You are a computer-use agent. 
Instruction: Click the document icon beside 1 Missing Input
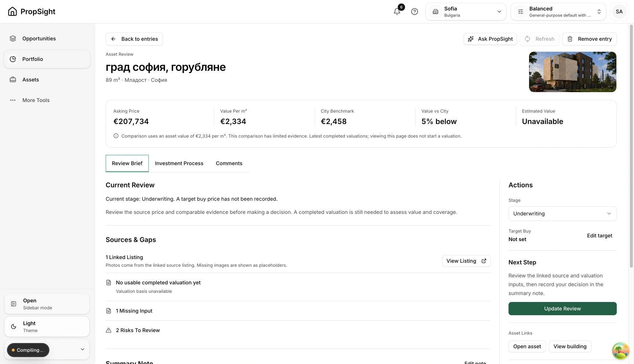coord(109,311)
